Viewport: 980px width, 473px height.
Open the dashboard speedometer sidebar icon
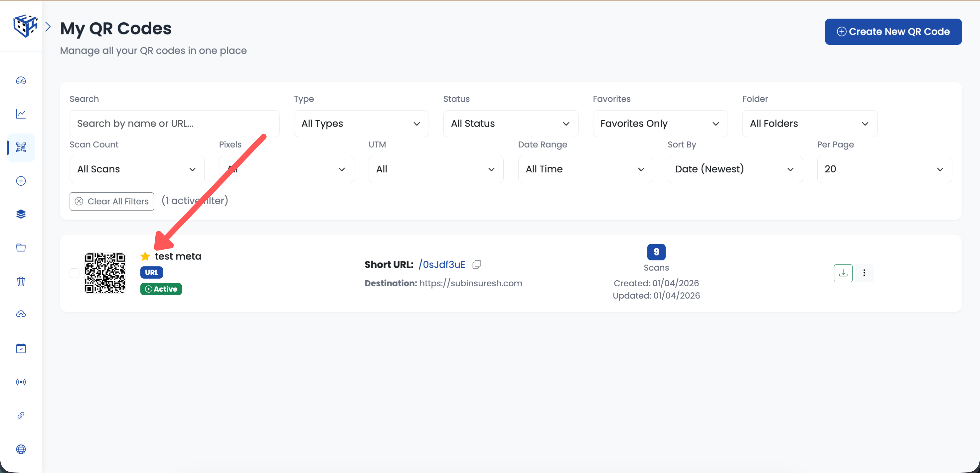21,80
